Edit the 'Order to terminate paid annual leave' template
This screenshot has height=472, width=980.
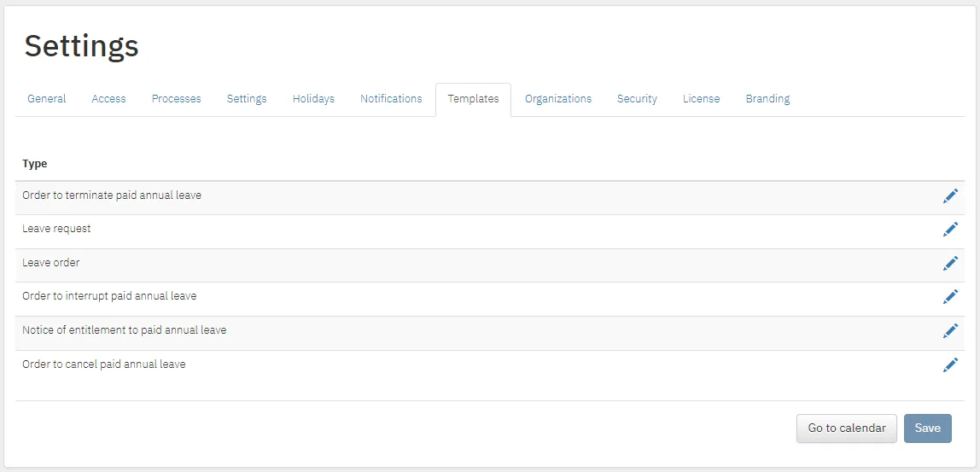[950, 196]
